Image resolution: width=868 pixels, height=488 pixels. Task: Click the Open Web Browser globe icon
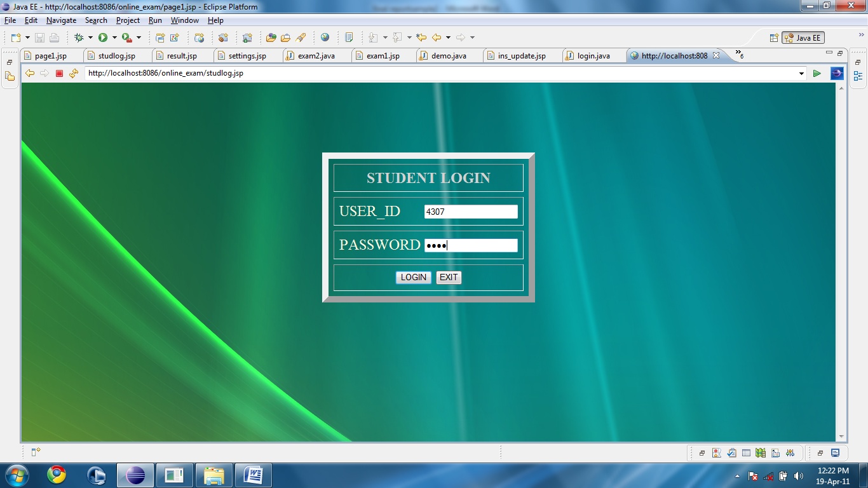click(x=325, y=37)
